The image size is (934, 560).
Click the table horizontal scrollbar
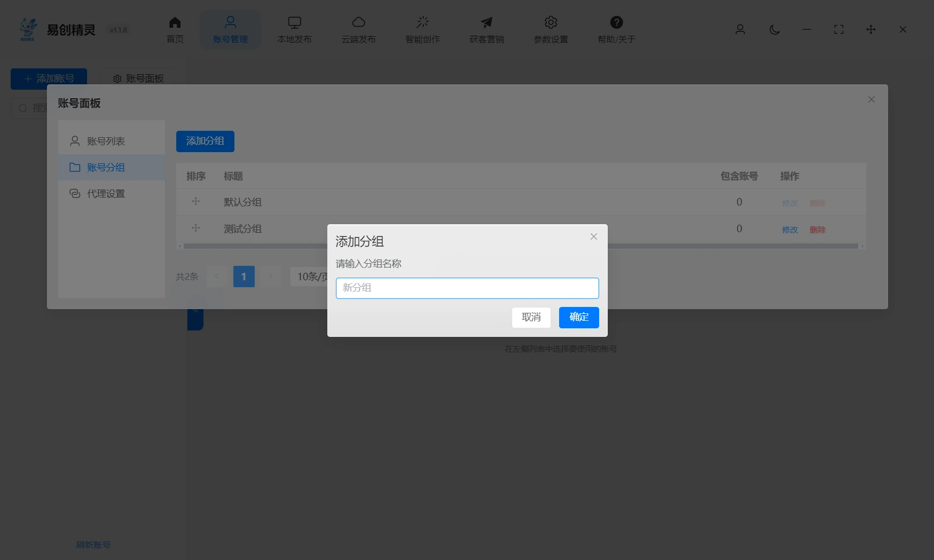click(521, 246)
